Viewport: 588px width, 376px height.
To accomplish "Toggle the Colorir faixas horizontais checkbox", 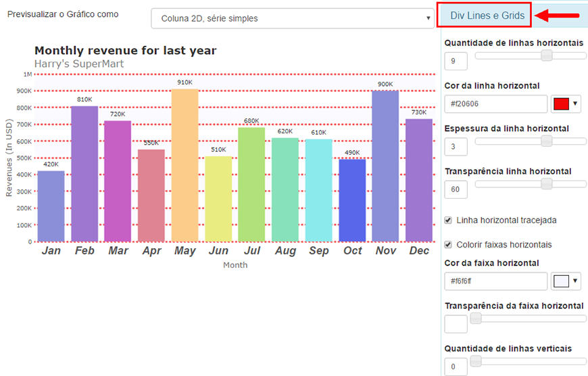I will (448, 245).
